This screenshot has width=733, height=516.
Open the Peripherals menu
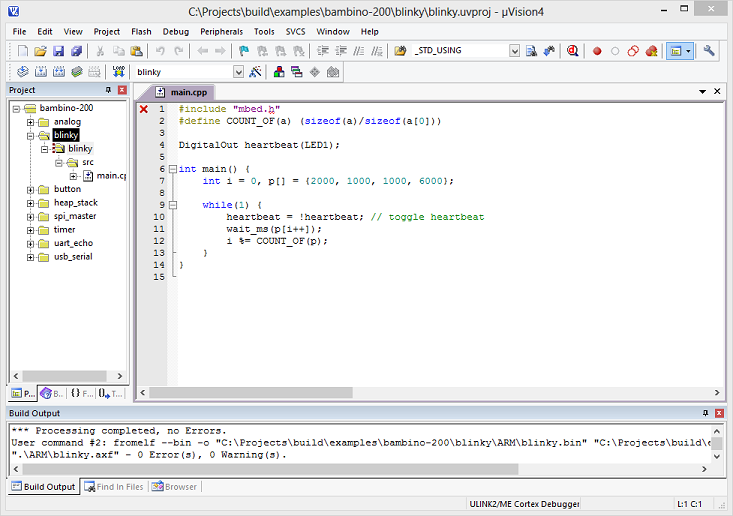(222, 31)
